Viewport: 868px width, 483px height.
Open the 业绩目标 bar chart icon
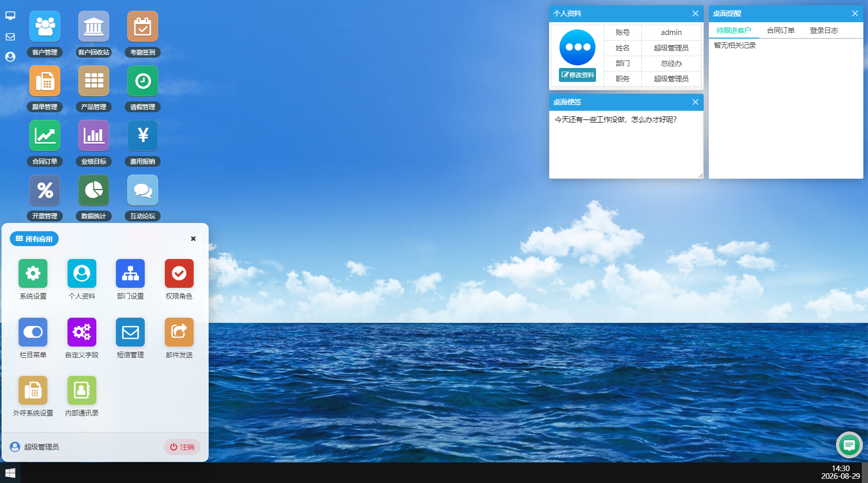pyautogui.click(x=94, y=135)
